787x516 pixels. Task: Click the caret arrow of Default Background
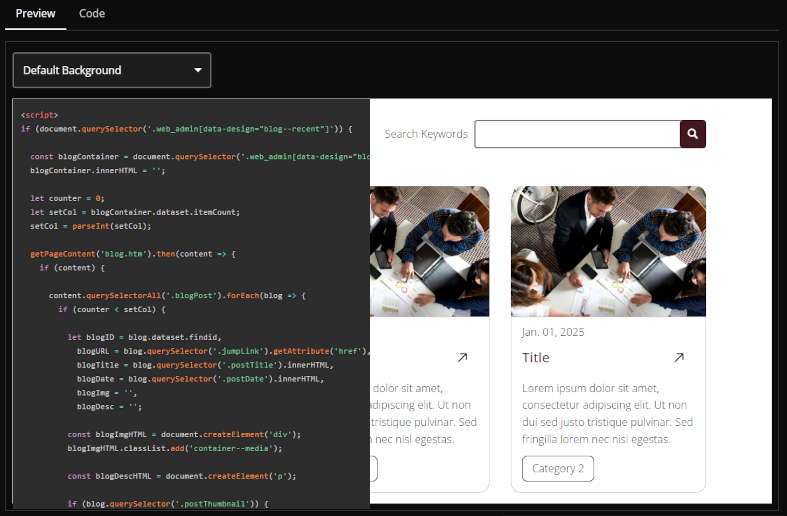[x=198, y=70]
